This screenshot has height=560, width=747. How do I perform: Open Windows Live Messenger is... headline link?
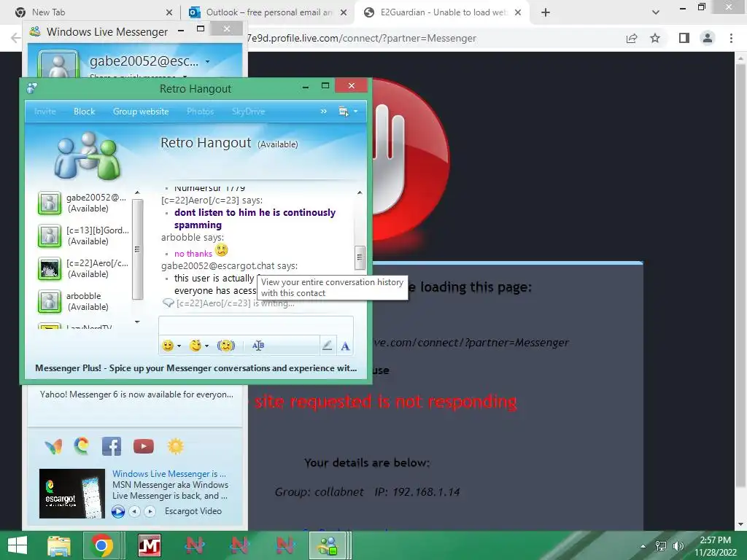[x=169, y=474]
